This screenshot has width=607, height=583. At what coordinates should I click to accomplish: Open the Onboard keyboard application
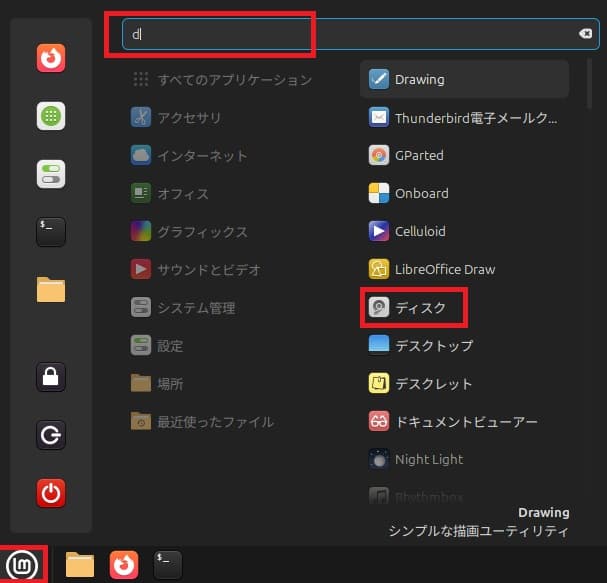(x=465, y=193)
